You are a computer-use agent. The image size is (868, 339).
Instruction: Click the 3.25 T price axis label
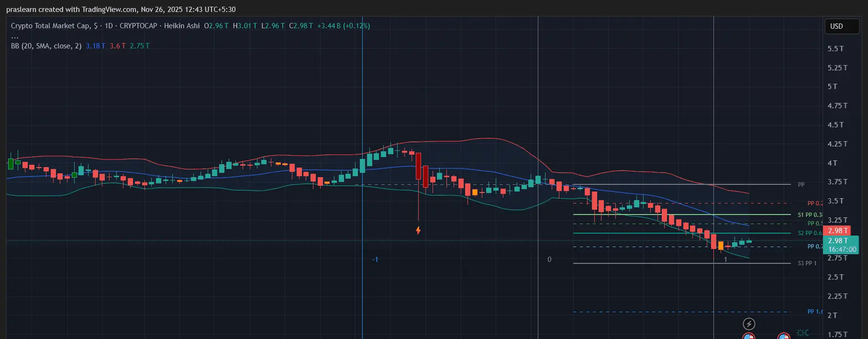point(837,220)
